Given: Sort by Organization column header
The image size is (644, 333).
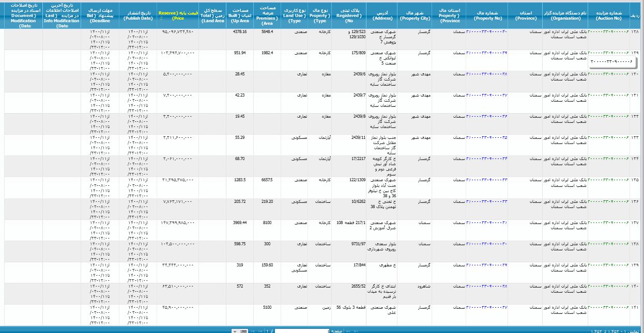Looking at the screenshot, I should [565, 14].
